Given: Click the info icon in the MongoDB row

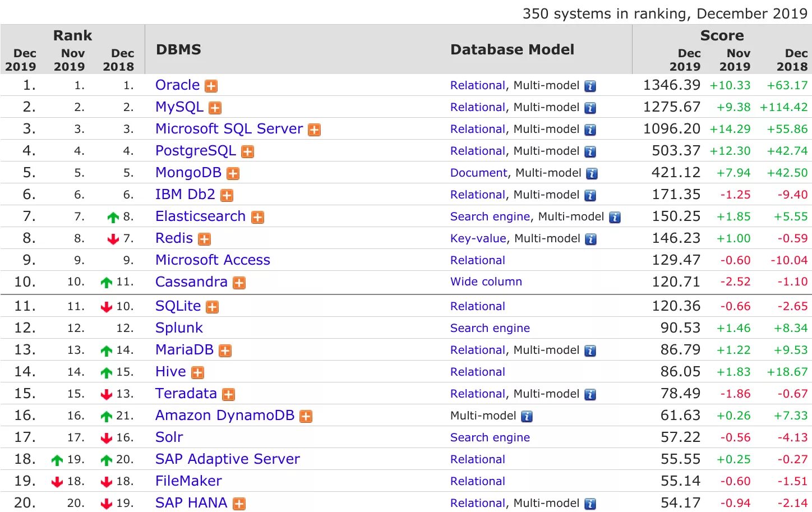Looking at the screenshot, I should point(592,174).
